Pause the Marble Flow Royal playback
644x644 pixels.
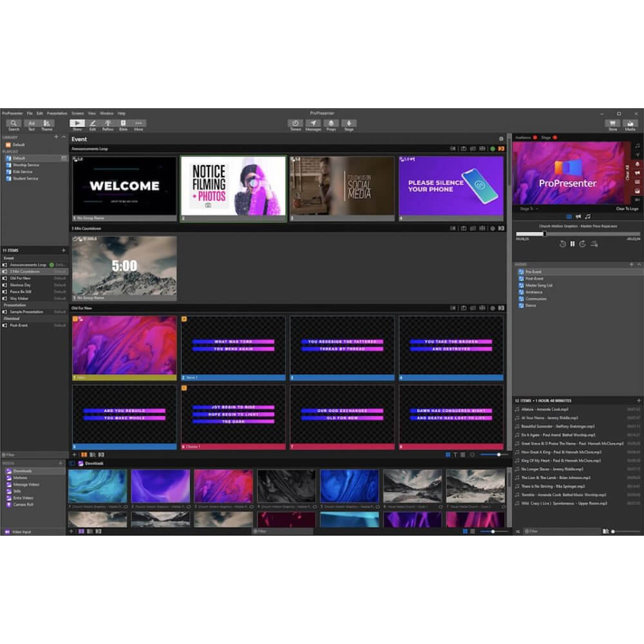pos(572,243)
